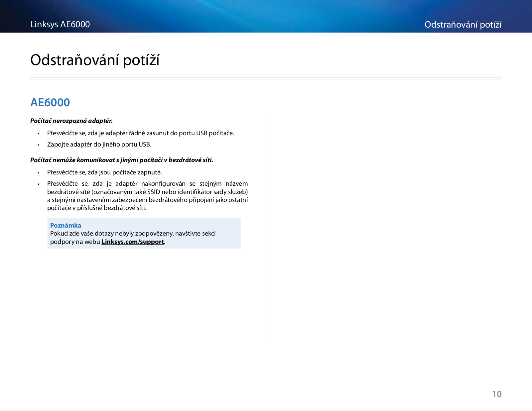532x411 pixels.
Task: Select the large 'Odstraňování potíží' page title
Action: [x=95, y=60]
